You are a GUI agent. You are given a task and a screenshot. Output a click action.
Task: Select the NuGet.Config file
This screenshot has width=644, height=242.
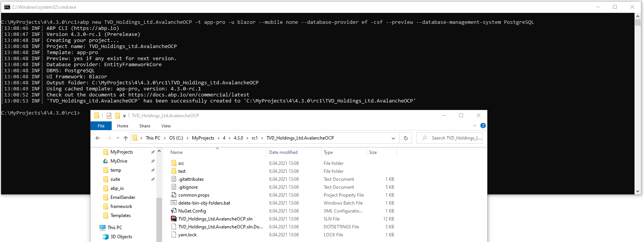192,211
